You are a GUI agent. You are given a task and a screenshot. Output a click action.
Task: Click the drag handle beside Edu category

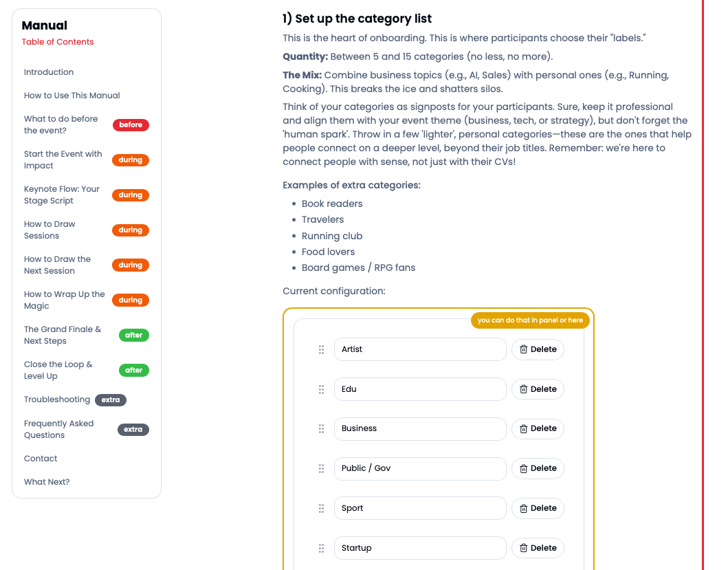pyautogui.click(x=321, y=389)
